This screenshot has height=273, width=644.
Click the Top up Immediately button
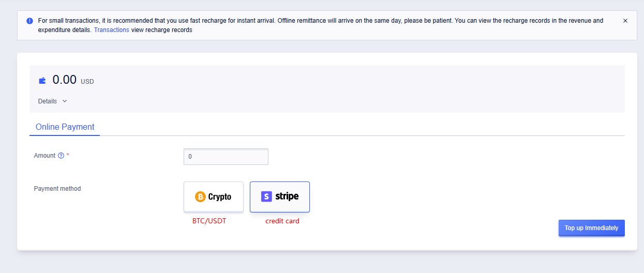(x=592, y=228)
